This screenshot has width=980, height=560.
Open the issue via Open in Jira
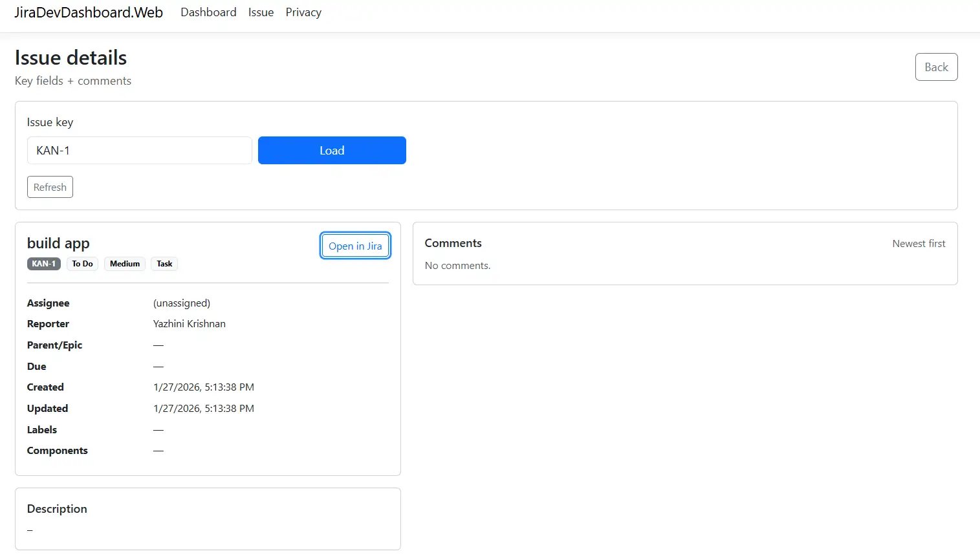coord(355,246)
